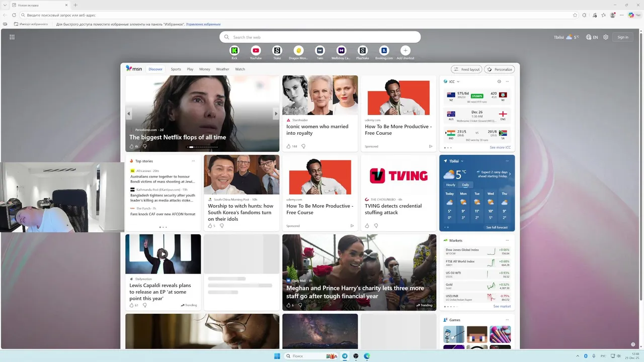This screenshot has height=362, width=644.
Task: Open the Mellstroy Casino shortcut
Action: pyautogui.click(x=341, y=50)
